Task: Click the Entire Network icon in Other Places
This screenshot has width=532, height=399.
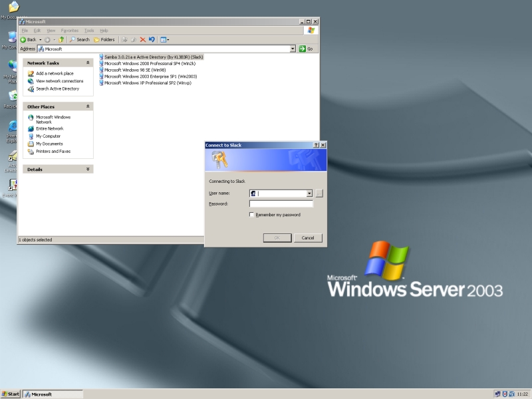Action: [31, 128]
